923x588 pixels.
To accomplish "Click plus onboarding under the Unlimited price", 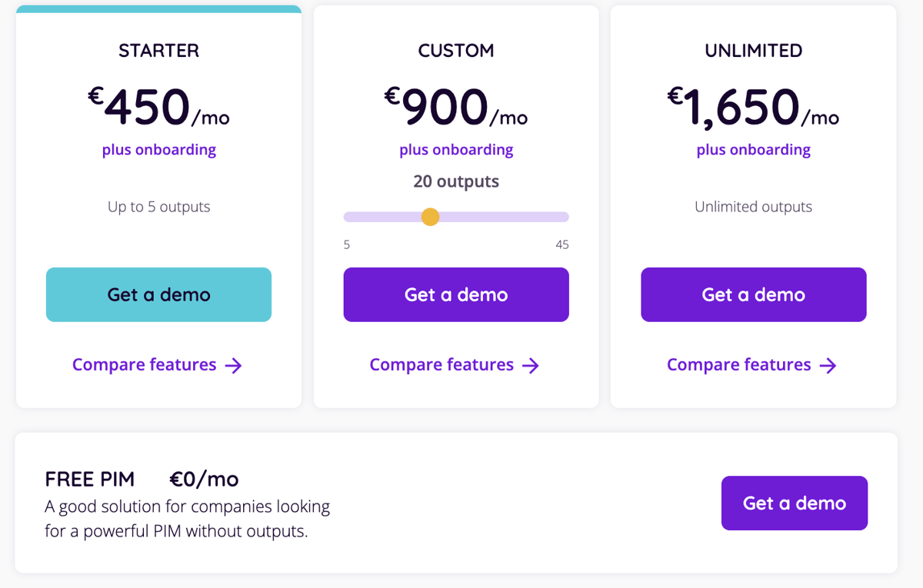I will (x=753, y=150).
